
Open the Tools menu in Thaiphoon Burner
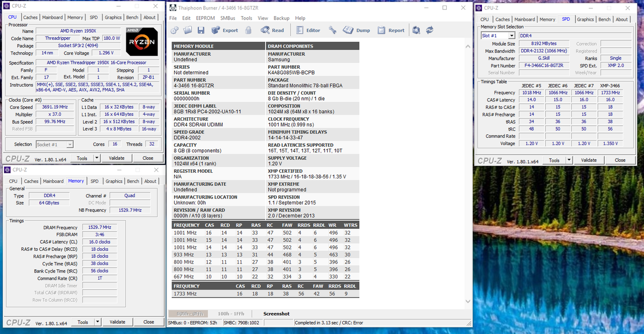click(247, 18)
